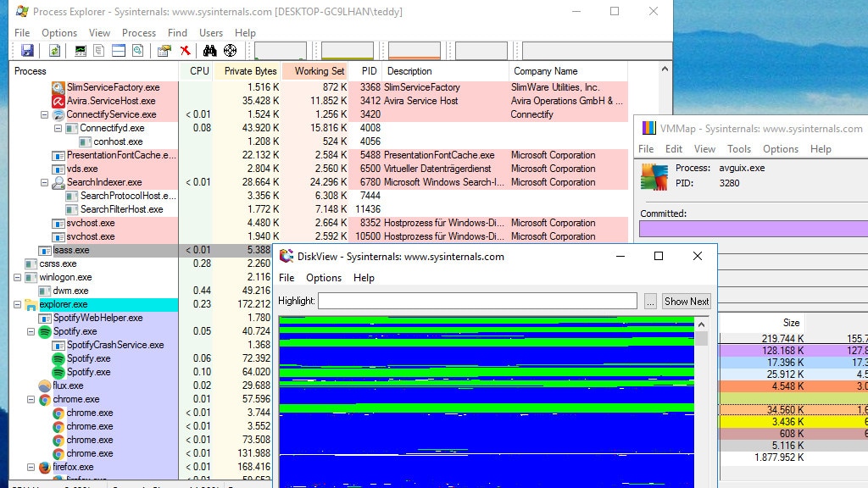This screenshot has height=488, width=868.
Task: Click the Refresh Now toolbar icon
Action: [x=54, y=51]
